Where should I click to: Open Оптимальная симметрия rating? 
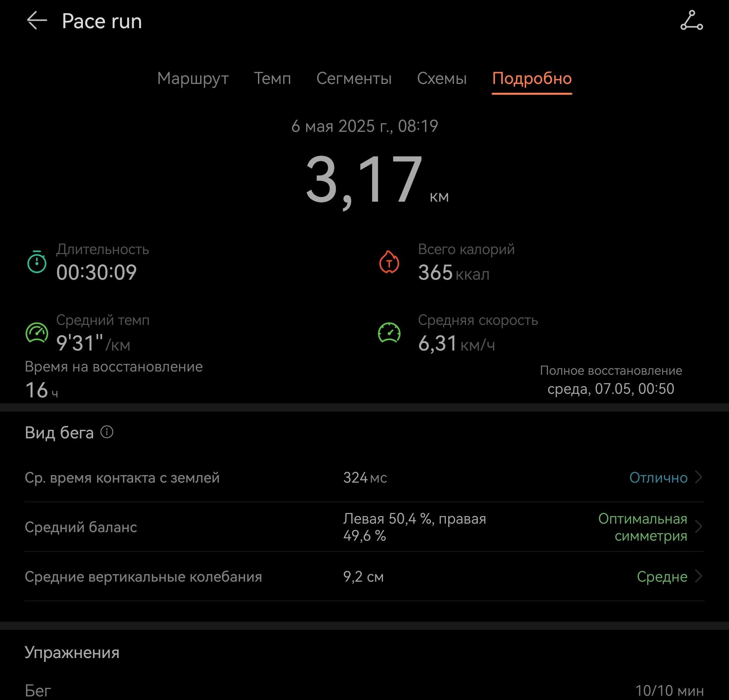click(x=642, y=527)
